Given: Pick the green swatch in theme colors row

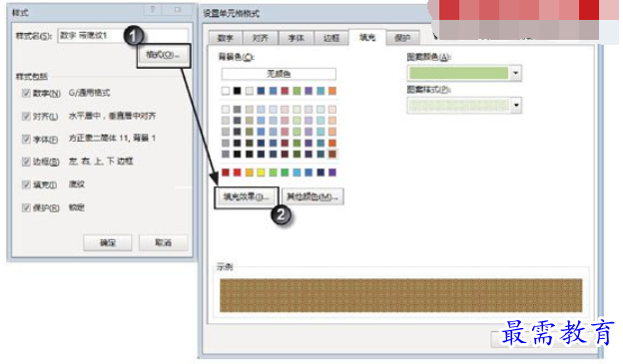Looking at the screenshot, I should coord(297,91).
